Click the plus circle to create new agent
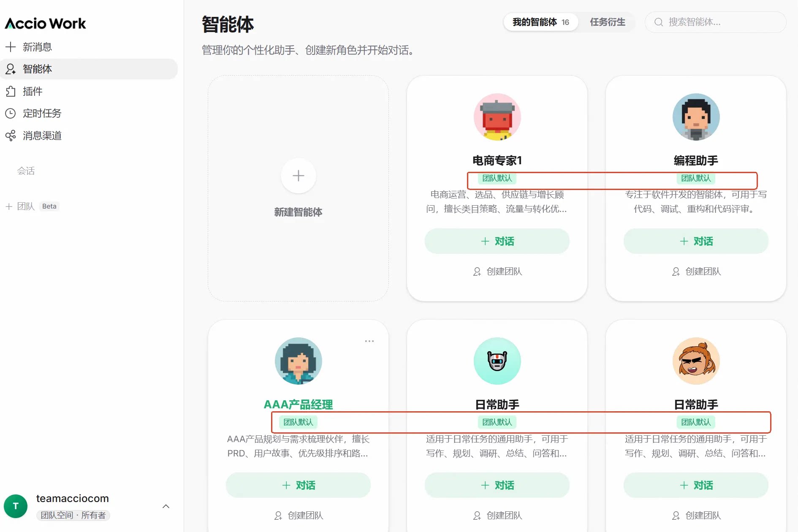Image resolution: width=798 pixels, height=532 pixels. [x=299, y=176]
